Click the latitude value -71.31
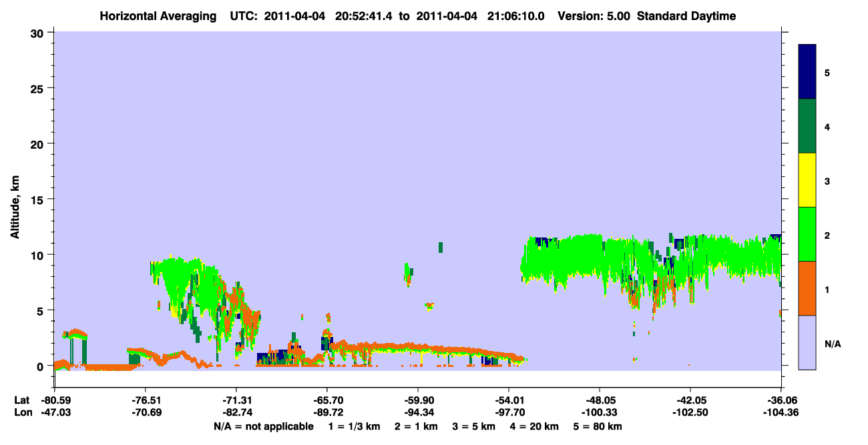 236,400
